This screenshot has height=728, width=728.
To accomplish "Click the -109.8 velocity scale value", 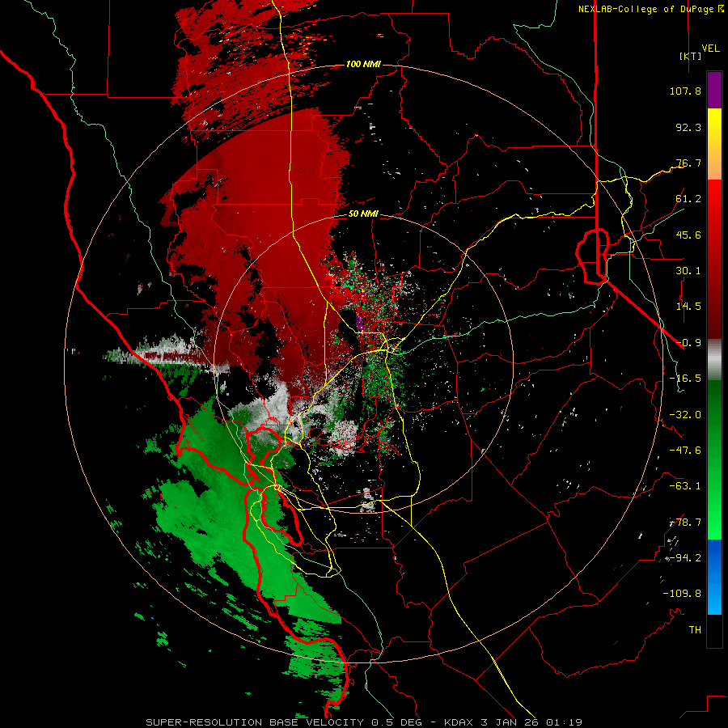I will pos(682,594).
